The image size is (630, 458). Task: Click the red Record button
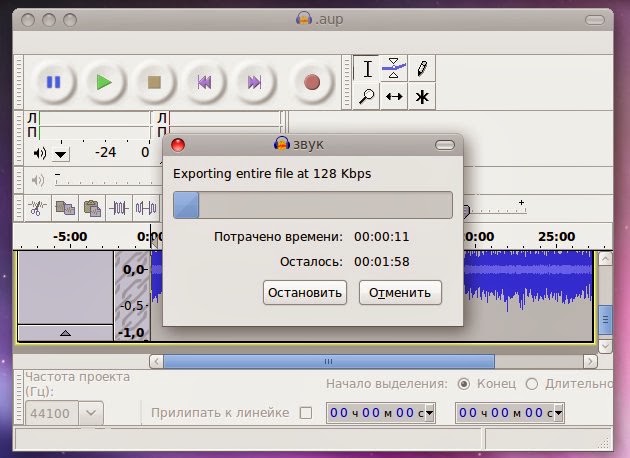coord(312,82)
